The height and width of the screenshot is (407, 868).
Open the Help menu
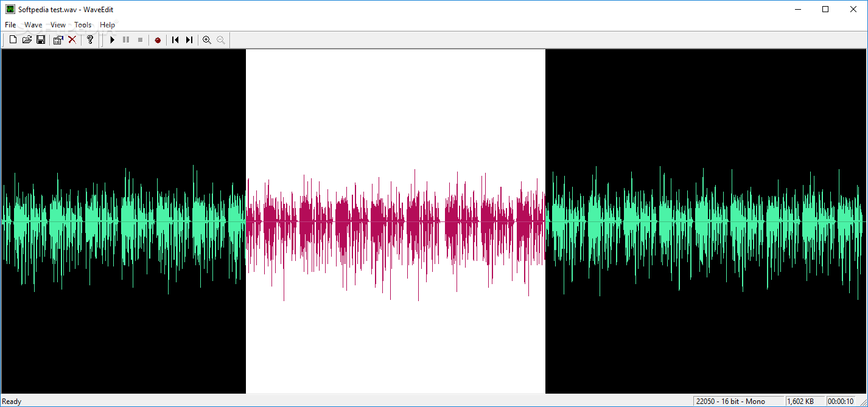108,25
